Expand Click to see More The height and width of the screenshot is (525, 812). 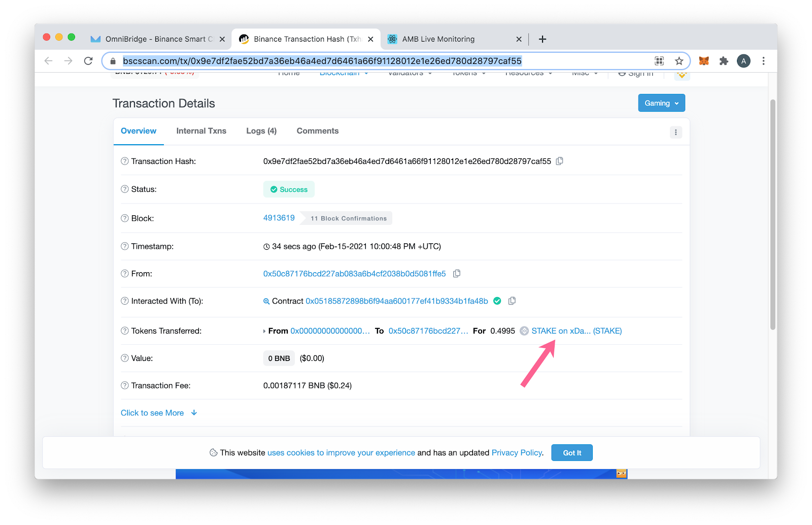point(159,413)
